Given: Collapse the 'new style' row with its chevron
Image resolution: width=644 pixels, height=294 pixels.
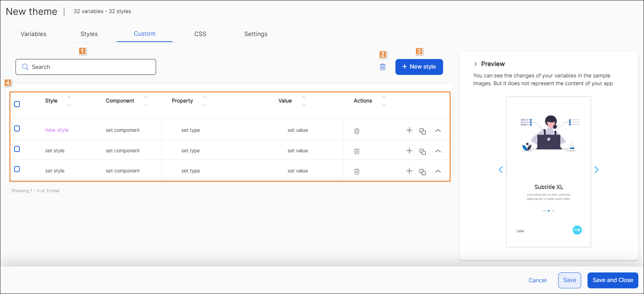Looking at the screenshot, I should click(x=438, y=131).
